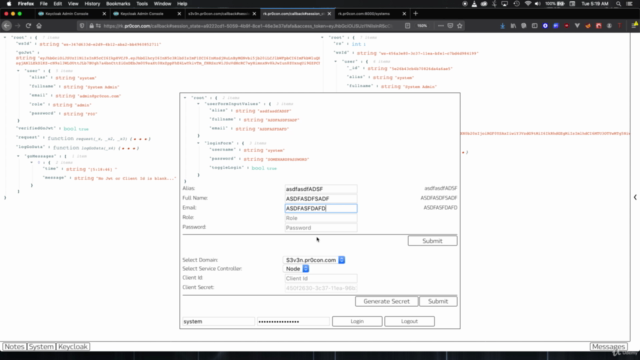
Task: Open the Apple menu
Action: [9, 4]
